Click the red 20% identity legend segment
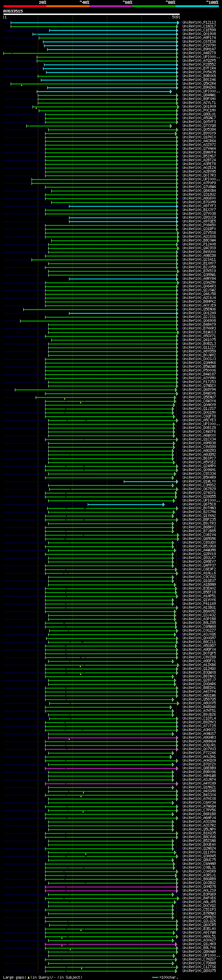 (x=25, y=6)
